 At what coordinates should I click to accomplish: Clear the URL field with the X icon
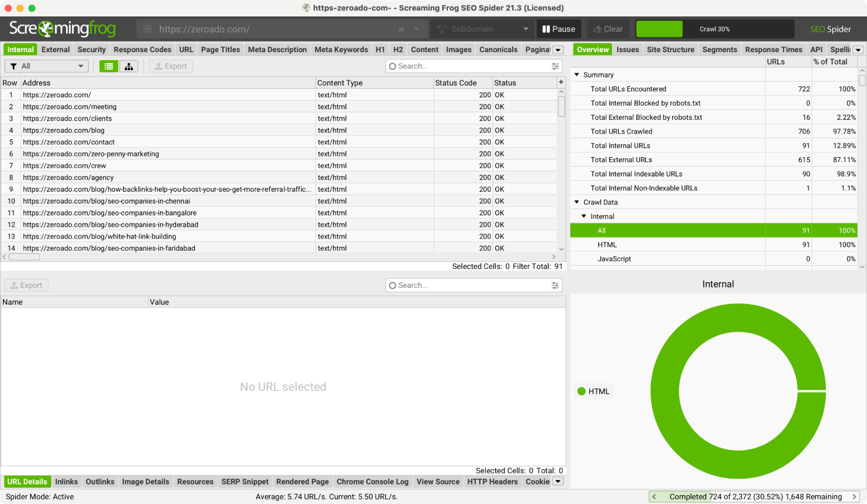[x=401, y=29]
